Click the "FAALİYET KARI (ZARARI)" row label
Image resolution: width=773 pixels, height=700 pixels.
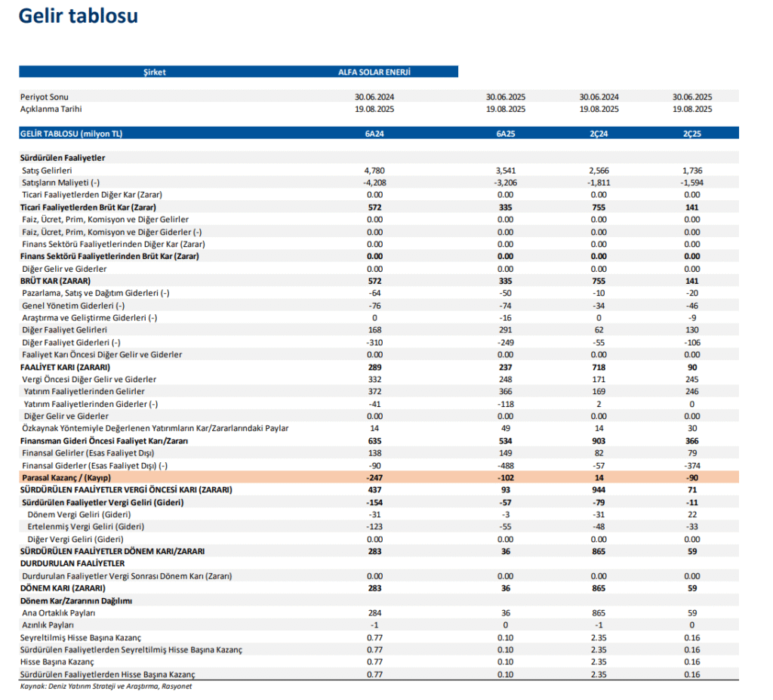[x=64, y=367]
